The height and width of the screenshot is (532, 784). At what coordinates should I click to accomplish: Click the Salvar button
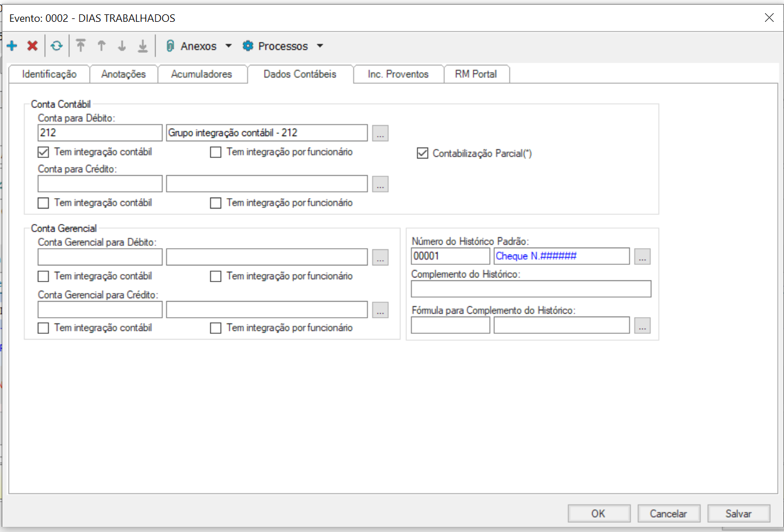[x=739, y=514]
